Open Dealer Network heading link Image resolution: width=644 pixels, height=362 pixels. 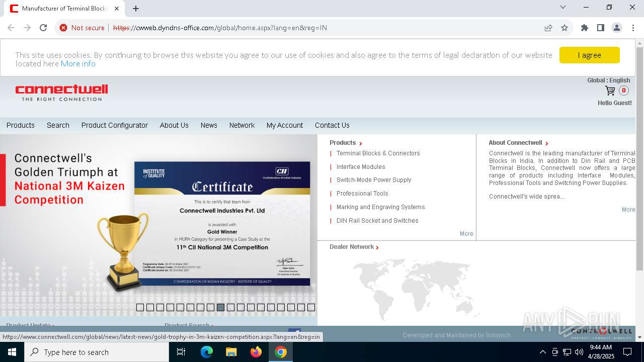[354, 247]
